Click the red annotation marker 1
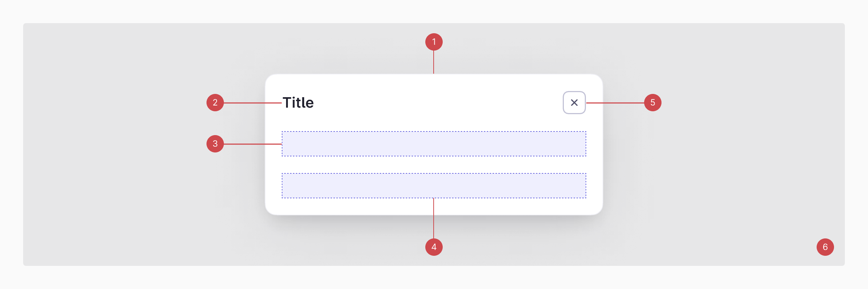868x289 pixels. click(x=434, y=42)
